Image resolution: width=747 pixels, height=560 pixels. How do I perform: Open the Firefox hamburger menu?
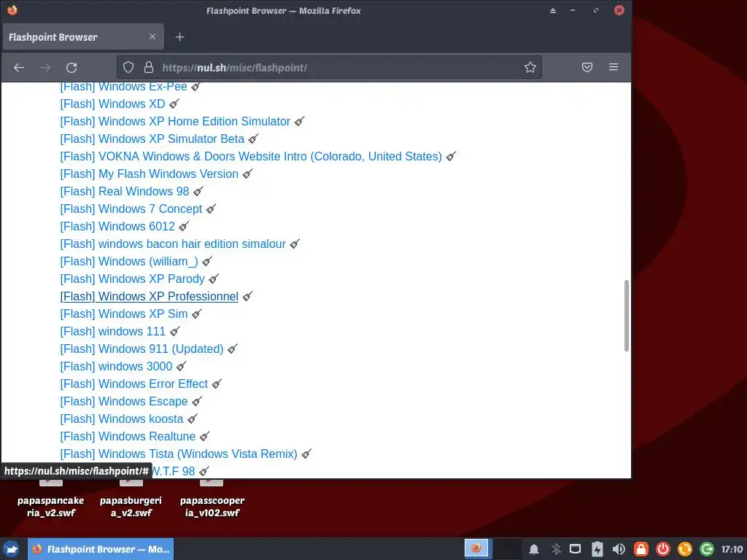(613, 67)
